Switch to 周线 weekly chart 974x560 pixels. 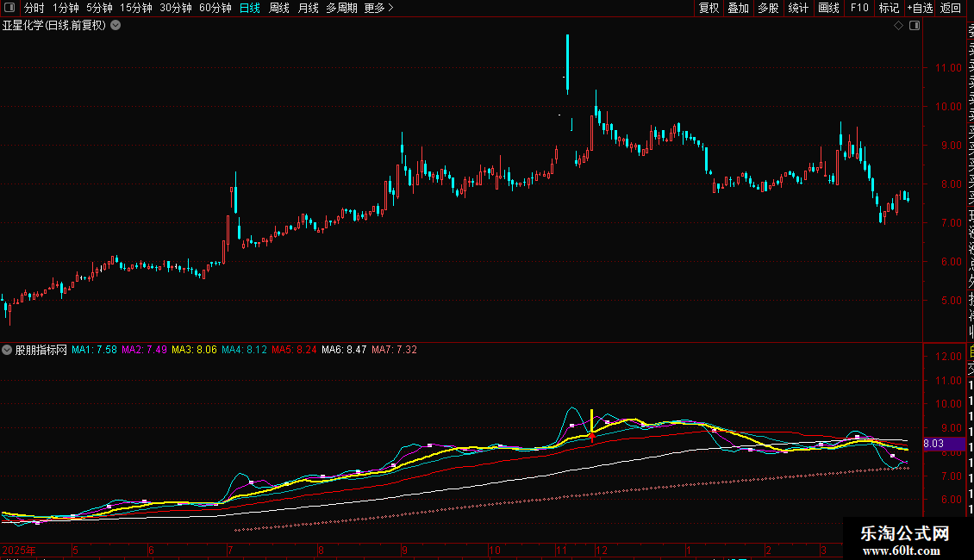(279, 8)
